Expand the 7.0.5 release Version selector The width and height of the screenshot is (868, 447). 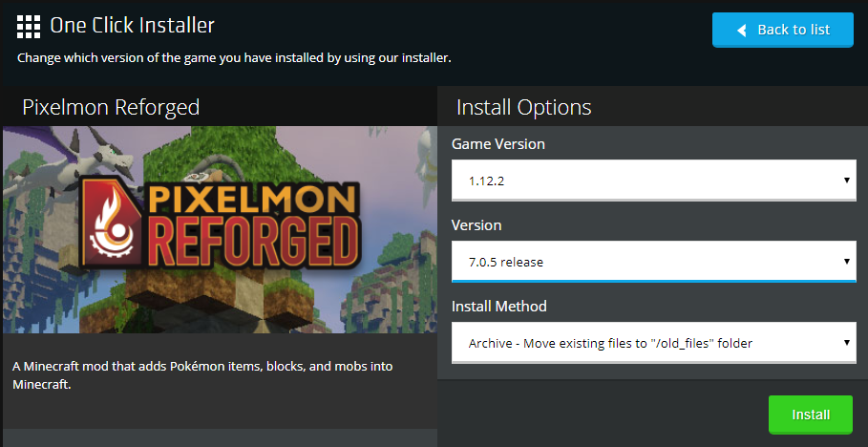tap(654, 262)
